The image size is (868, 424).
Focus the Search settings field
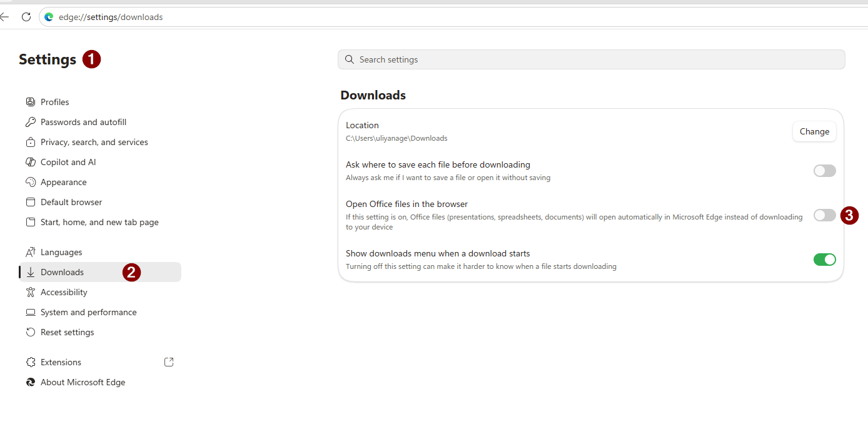pos(591,59)
